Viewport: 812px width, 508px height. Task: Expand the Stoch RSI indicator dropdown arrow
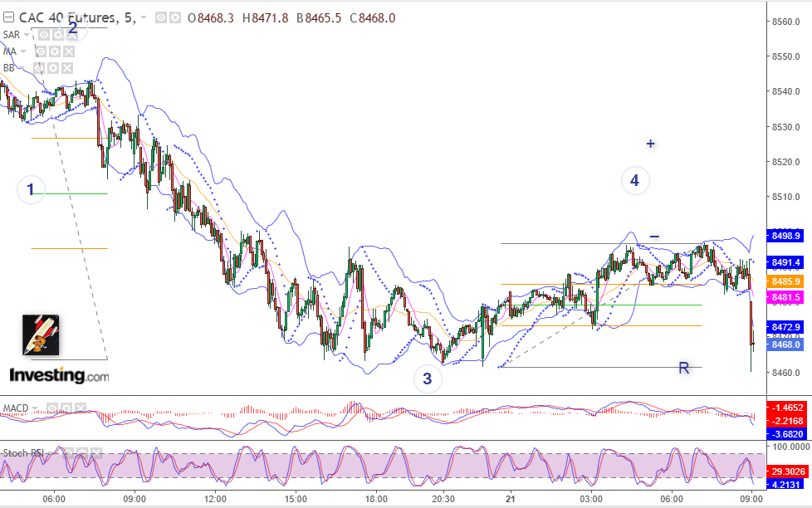pos(51,453)
